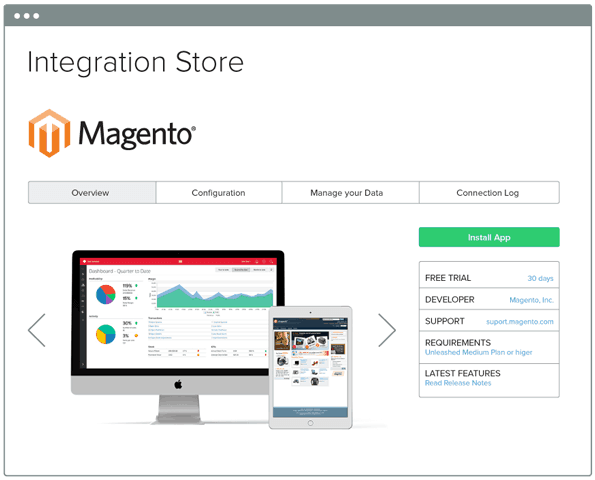Click the REQUIREMENTS label

click(x=458, y=342)
